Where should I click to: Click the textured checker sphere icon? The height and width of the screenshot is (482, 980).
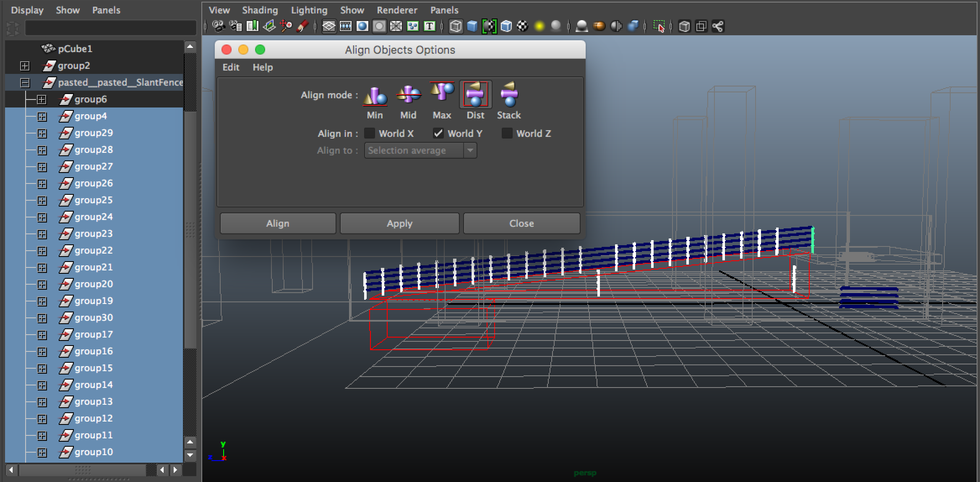click(522, 26)
